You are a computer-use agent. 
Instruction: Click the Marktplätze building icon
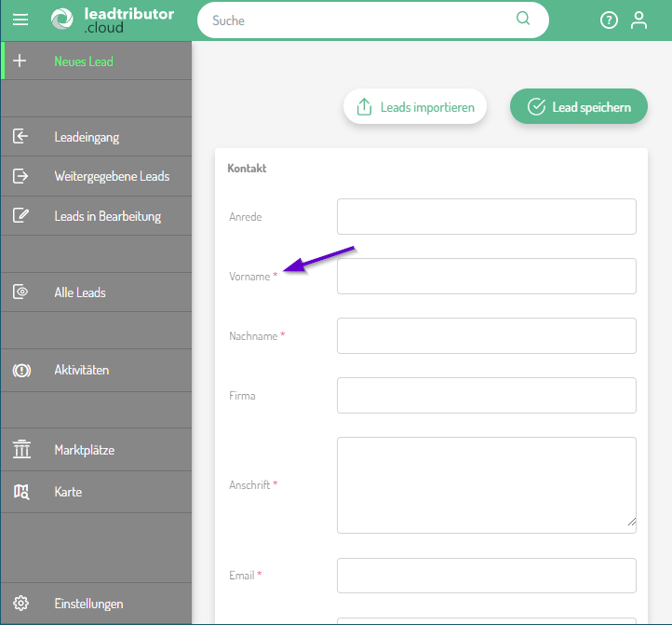coord(21,450)
